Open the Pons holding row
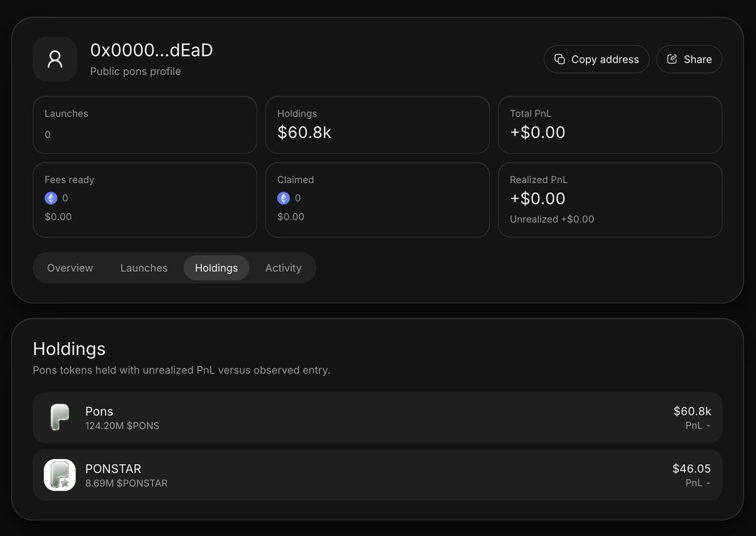 (x=377, y=417)
